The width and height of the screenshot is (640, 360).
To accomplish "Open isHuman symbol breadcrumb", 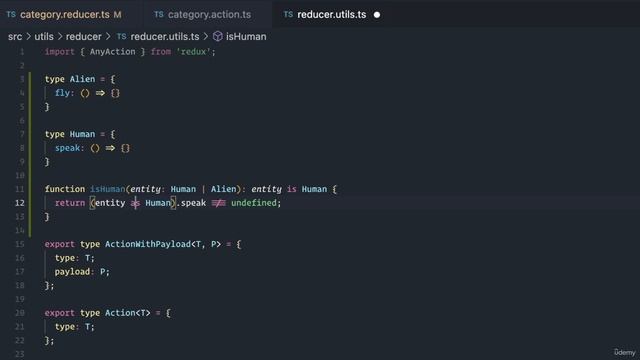I will tap(246, 37).
